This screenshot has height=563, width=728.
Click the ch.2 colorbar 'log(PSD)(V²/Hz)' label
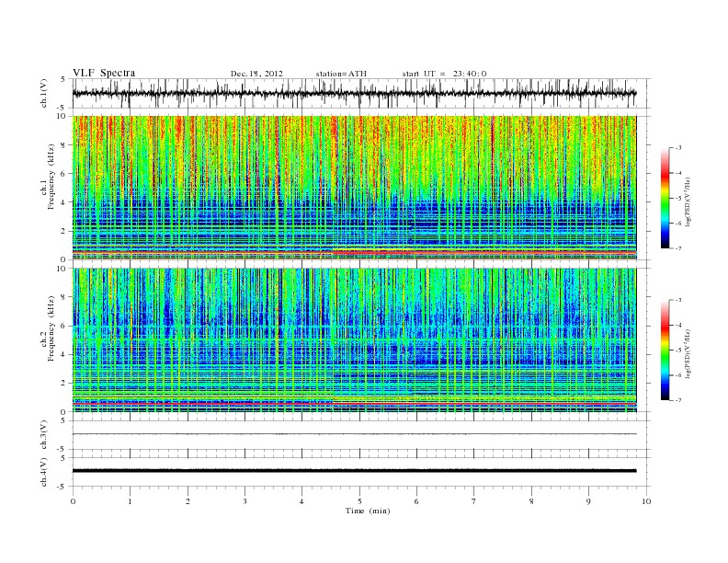688,353
